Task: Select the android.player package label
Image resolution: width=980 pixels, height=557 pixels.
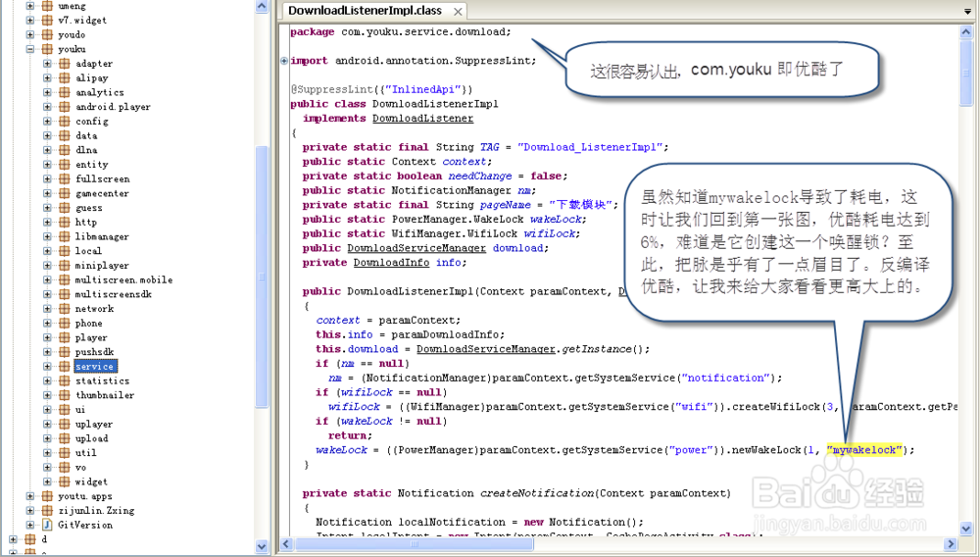Action: [x=113, y=106]
